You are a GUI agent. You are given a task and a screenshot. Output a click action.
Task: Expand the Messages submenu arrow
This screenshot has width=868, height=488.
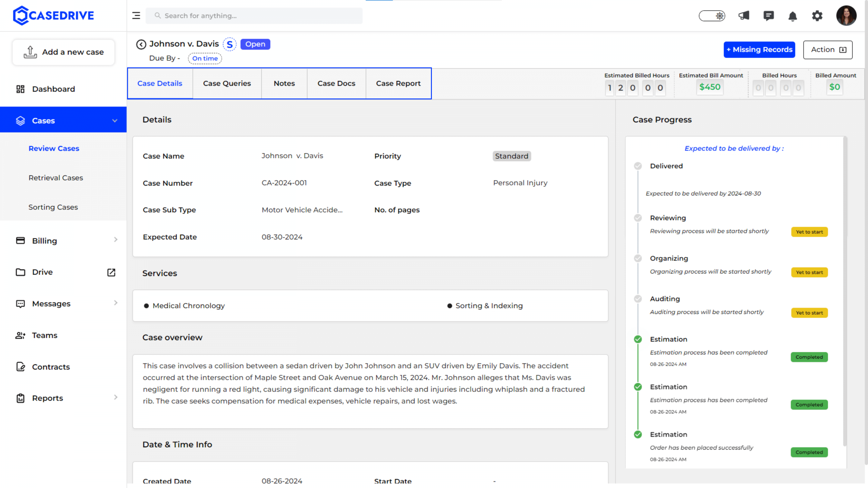(115, 303)
